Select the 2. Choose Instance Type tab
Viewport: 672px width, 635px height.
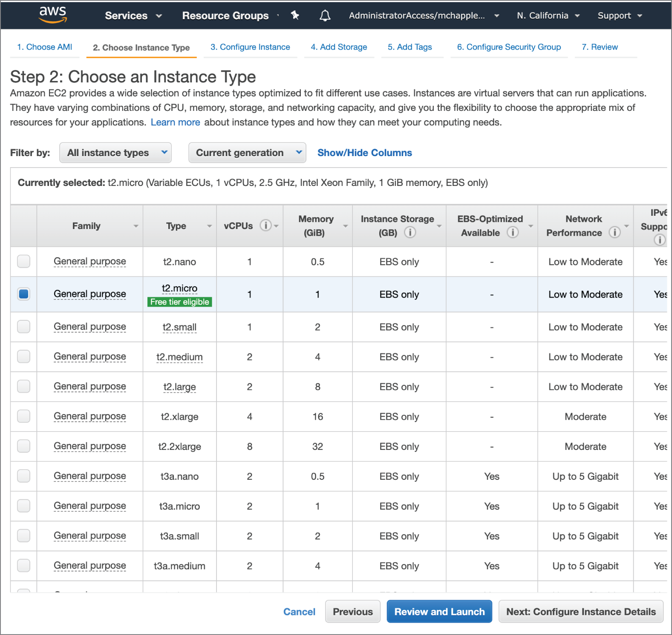point(141,47)
